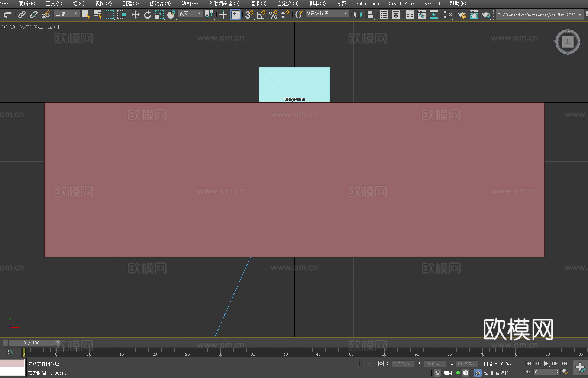Toggle the 3D Snaps button

(249, 14)
